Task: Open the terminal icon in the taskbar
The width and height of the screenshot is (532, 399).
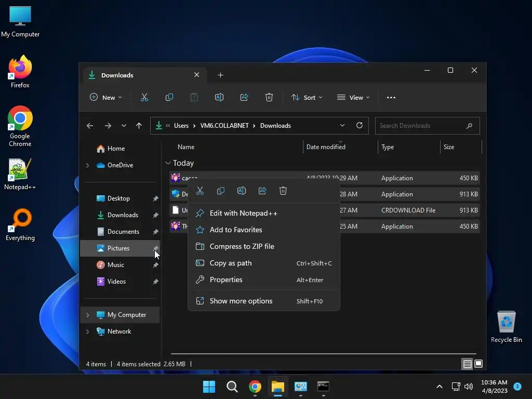Action: [323, 387]
